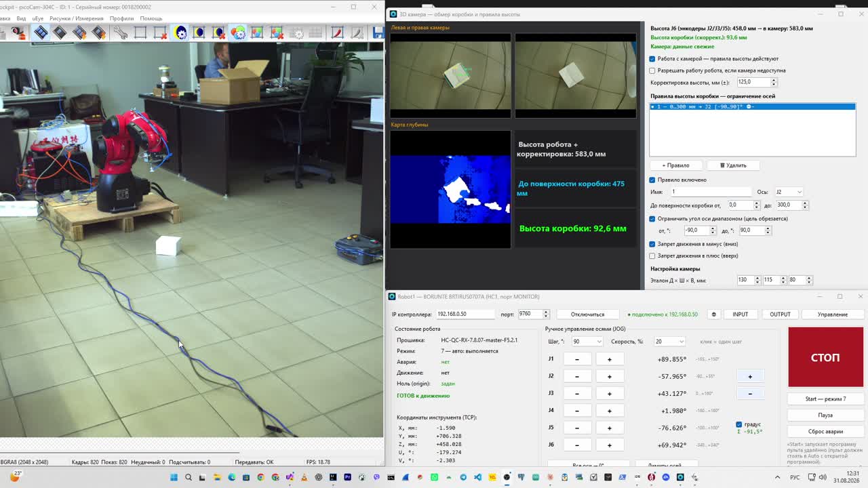
Task: Enable 'Запрет движения в плюс (вверх)' checkbox
Action: tap(652, 256)
